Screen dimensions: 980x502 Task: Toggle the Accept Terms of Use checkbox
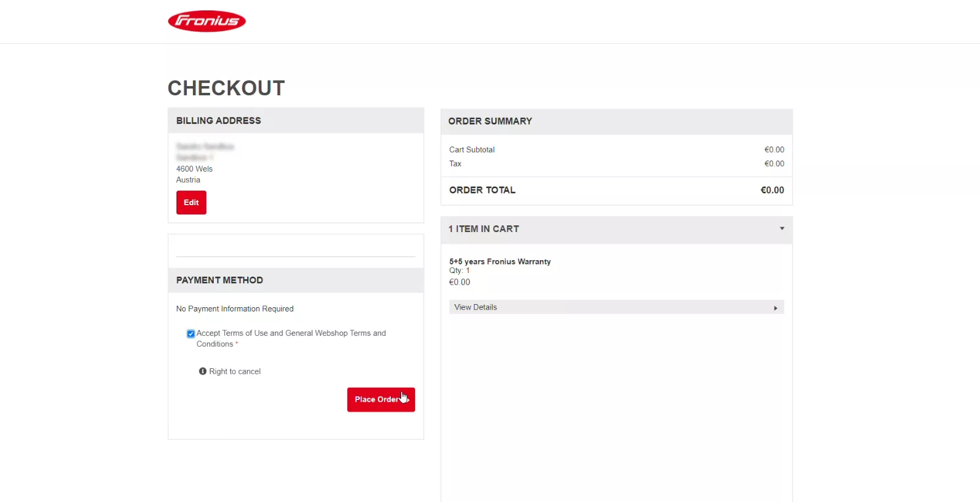(191, 333)
